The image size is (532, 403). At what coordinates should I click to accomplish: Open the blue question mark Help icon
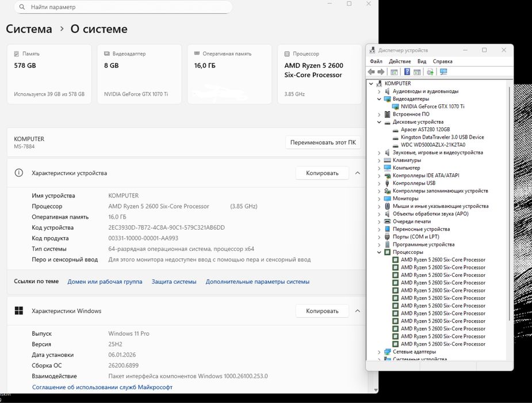pos(407,71)
